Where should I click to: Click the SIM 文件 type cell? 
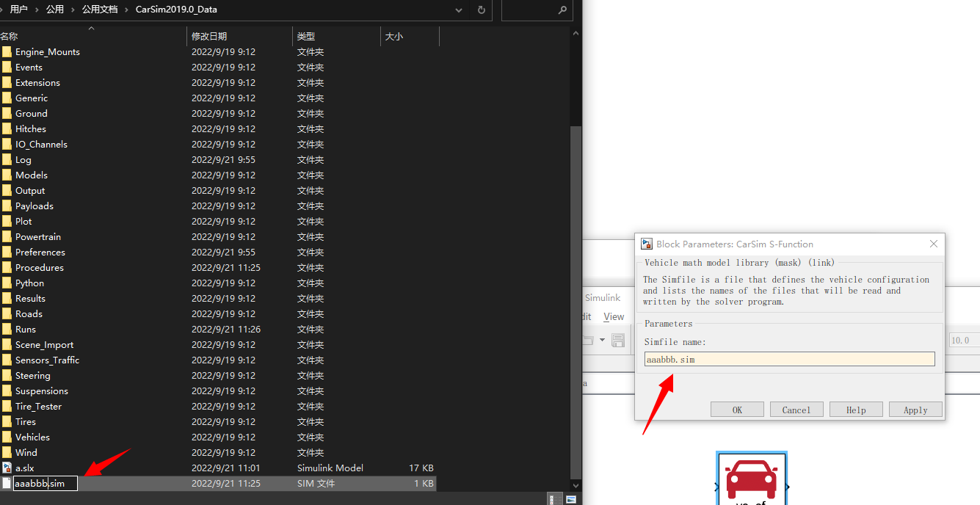tap(316, 484)
